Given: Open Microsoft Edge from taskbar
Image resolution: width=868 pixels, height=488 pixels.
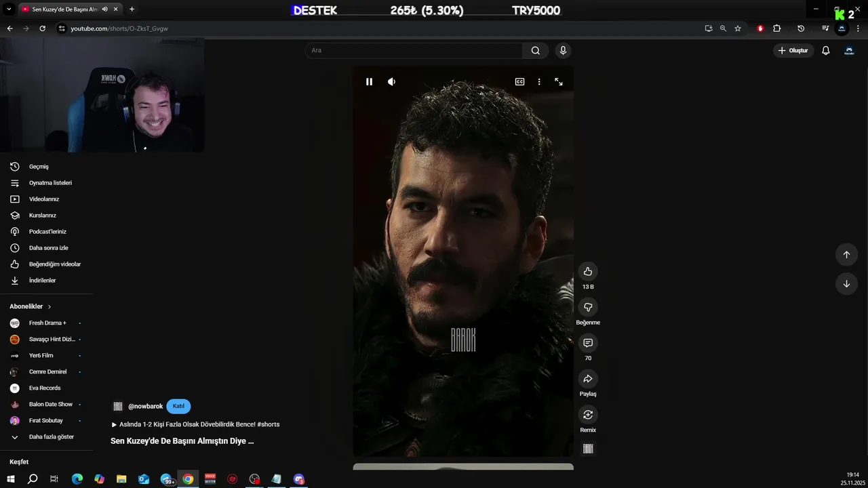Looking at the screenshot, I should tap(77, 479).
